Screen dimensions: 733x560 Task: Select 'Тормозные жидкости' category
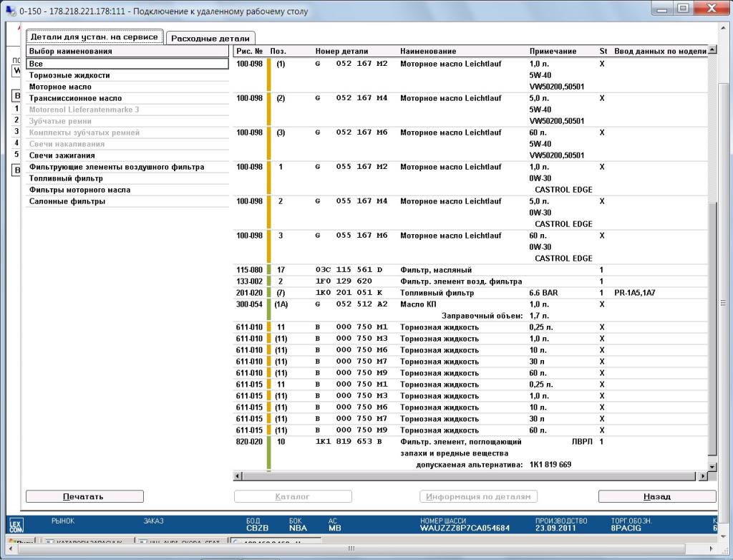coord(127,75)
